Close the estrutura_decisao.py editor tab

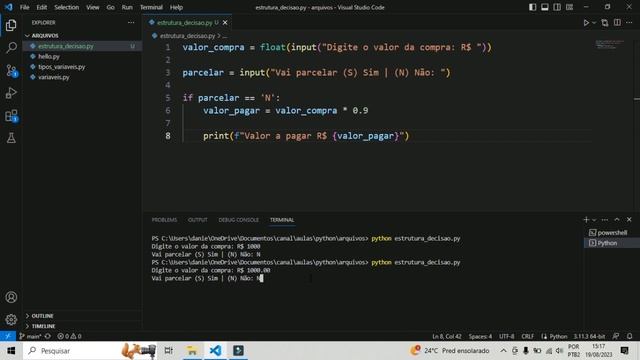point(225,23)
